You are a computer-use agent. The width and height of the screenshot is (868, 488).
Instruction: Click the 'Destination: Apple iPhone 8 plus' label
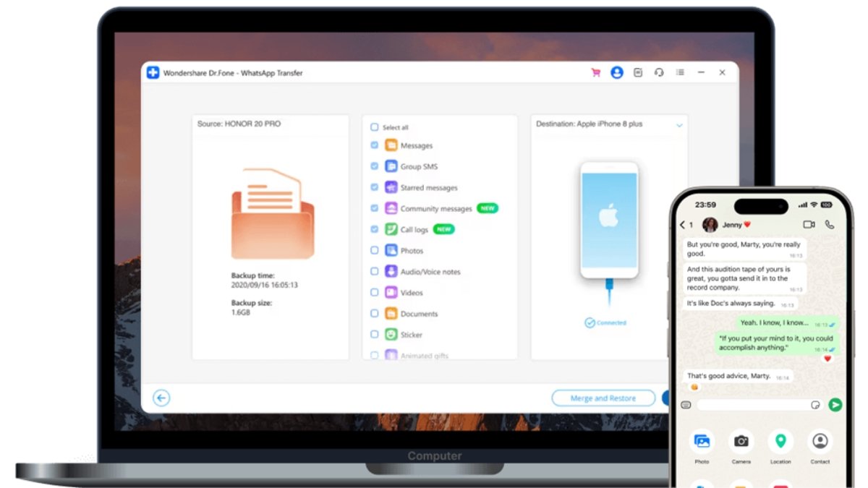coord(589,124)
